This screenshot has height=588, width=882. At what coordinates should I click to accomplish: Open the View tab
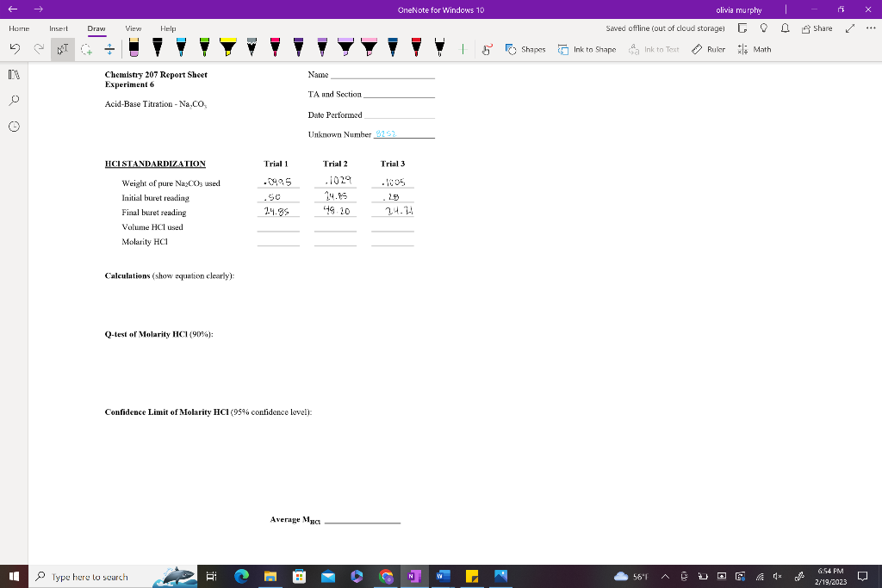pos(134,28)
